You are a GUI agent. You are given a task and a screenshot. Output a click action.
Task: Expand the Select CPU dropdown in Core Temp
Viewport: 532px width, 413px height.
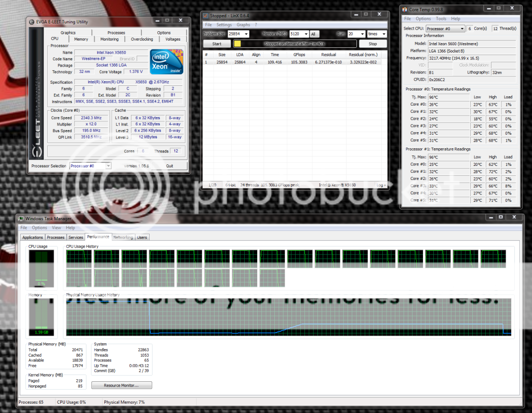[x=462, y=29]
